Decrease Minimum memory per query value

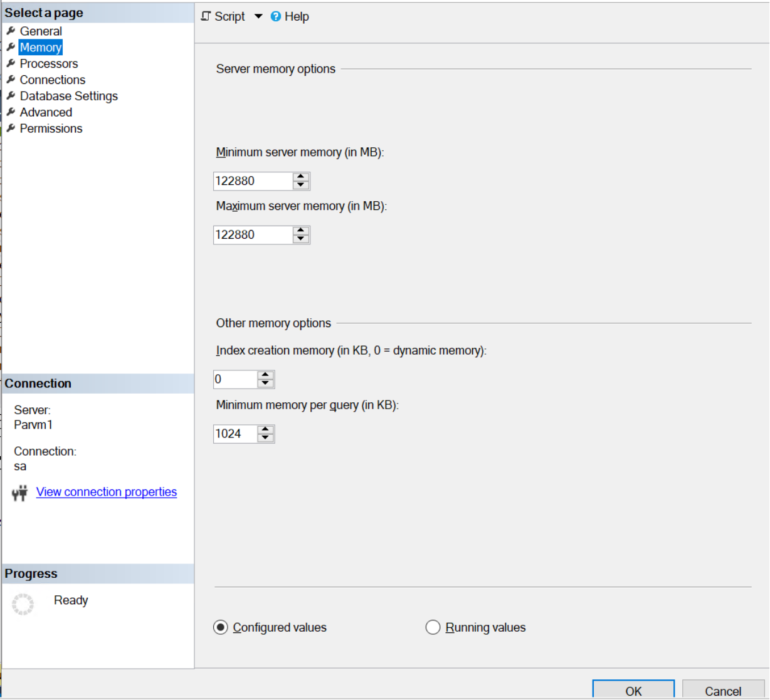pos(266,438)
